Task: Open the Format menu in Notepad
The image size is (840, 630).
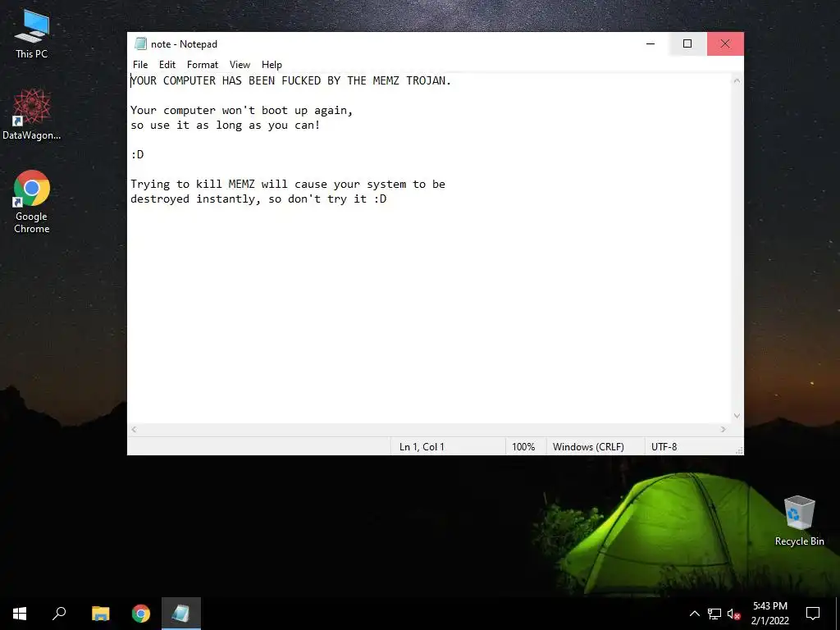Action: [203, 64]
